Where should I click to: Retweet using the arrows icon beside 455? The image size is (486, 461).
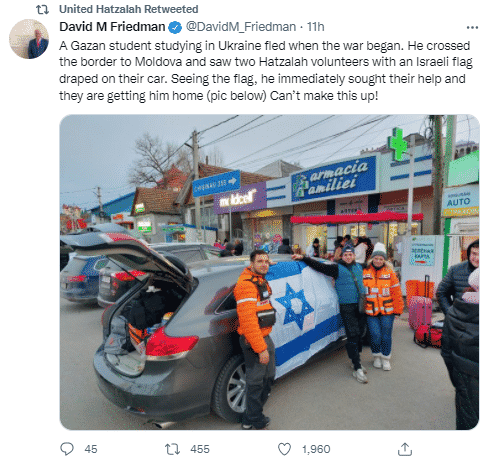point(173,449)
